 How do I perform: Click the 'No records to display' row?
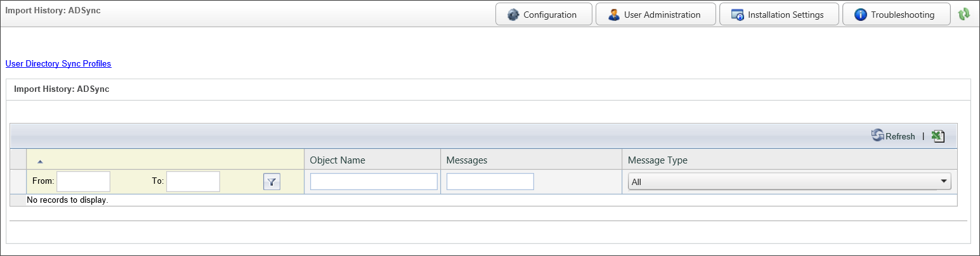click(x=68, y=200)
